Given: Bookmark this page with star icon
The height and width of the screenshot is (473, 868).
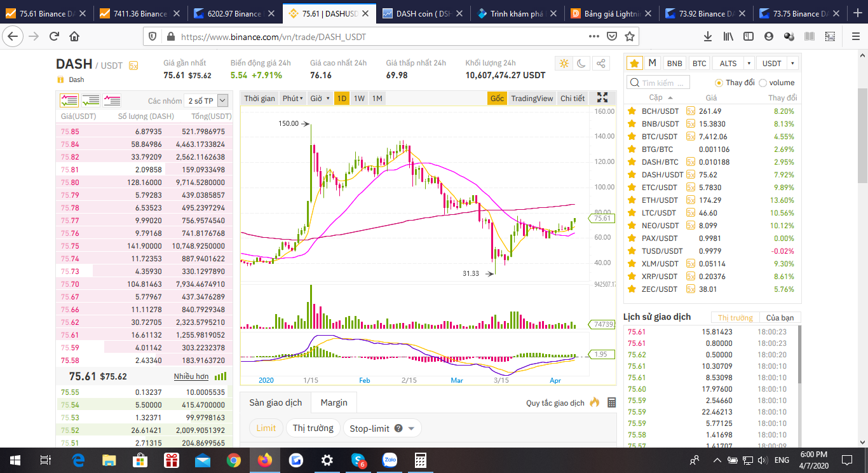Looking at the screenshot, I should 630,37.
